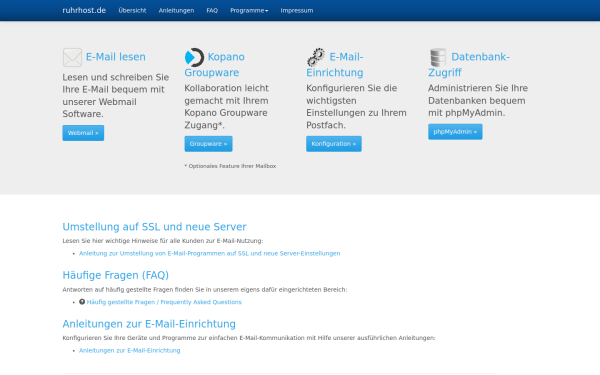
Task: Click the Groupware » button
Action: 208,144
